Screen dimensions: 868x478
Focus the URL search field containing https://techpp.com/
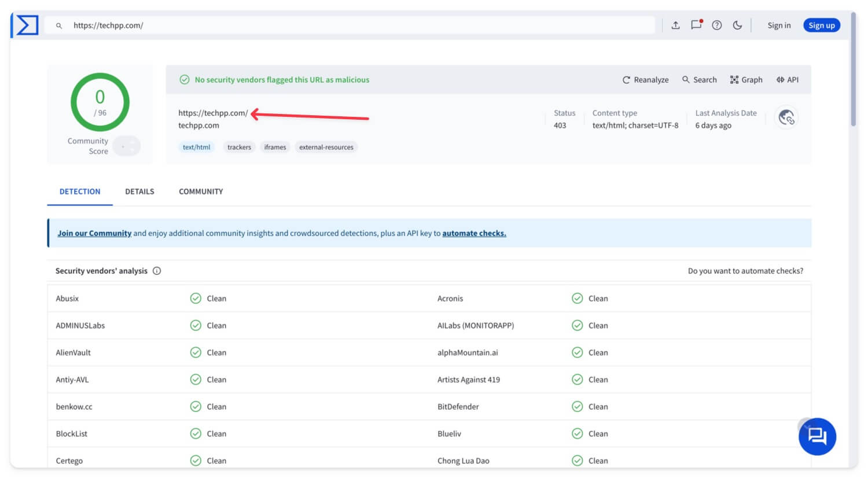click(350, 25)
